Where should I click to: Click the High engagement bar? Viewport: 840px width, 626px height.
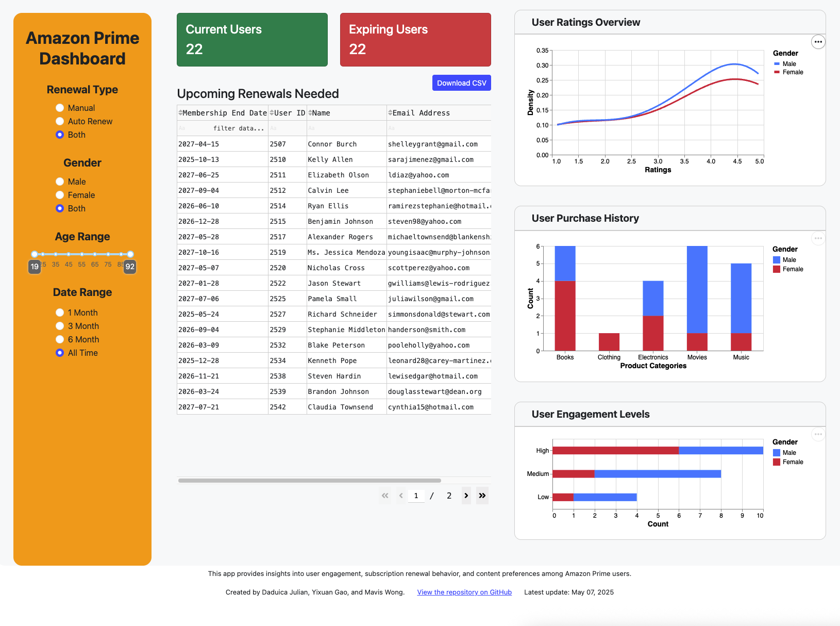[658, 451]
